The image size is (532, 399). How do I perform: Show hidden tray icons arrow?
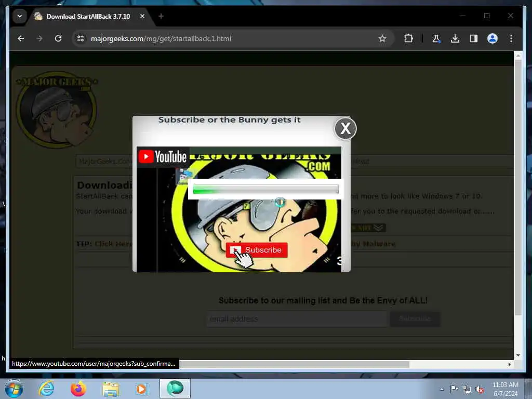pyautogui.click(x=442, y=389)
